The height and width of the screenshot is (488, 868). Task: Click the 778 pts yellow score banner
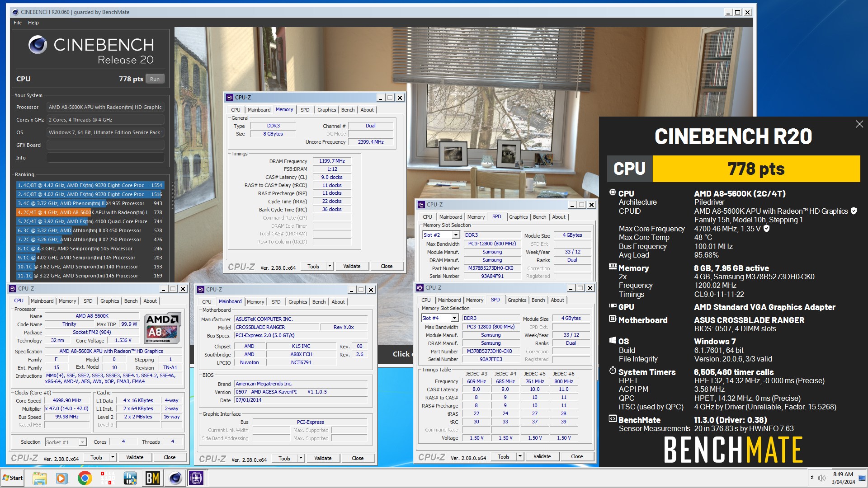756,169
